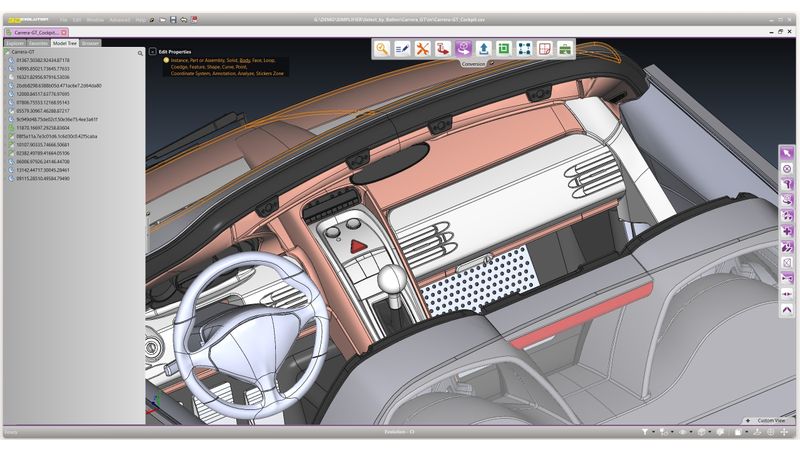This screenshot has width=800, height=450.
Task: Click the open folder icon in title bar
Action: 162,20
